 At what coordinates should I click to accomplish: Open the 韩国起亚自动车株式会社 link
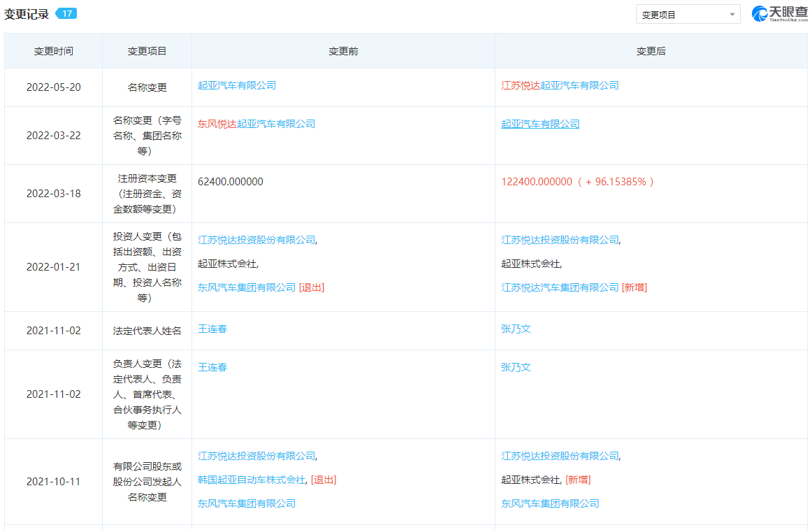(252, 480)
